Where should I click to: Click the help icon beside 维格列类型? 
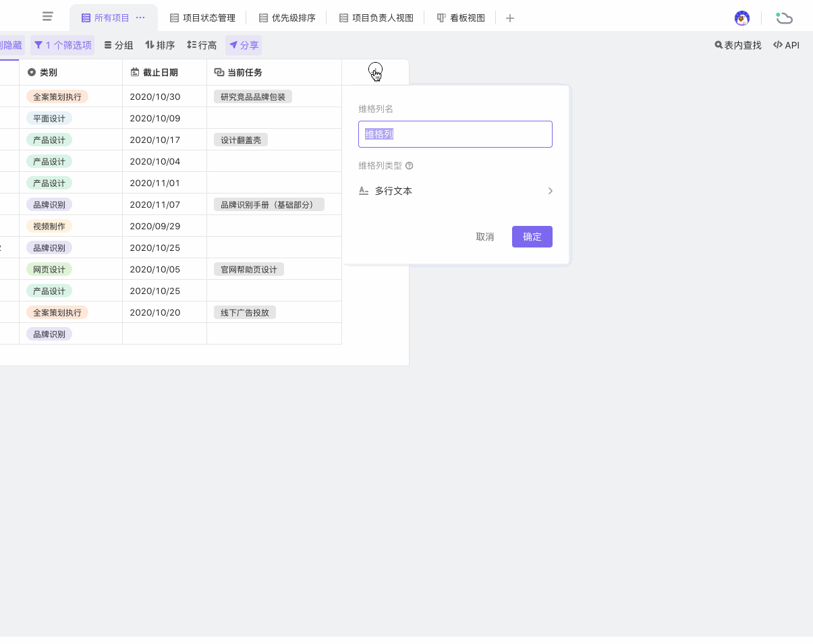click(x=409, y=166)
